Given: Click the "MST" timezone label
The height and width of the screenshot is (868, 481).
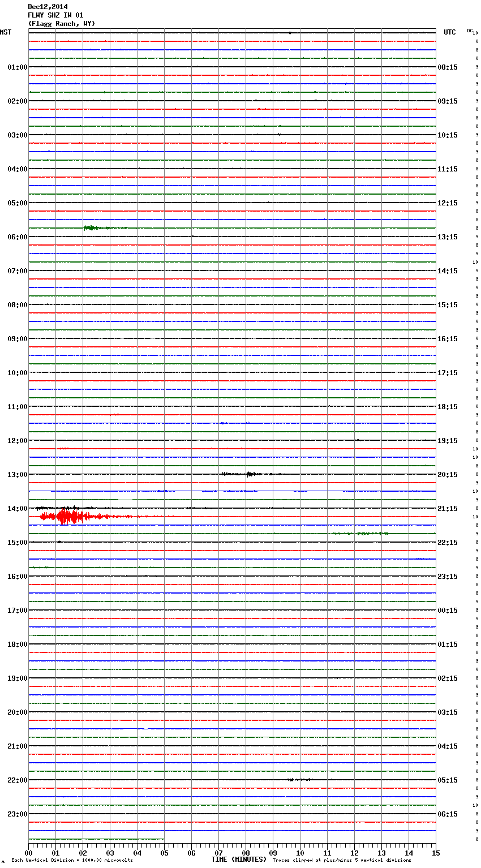Looking at the screenshot, I should tap(6, 32).
